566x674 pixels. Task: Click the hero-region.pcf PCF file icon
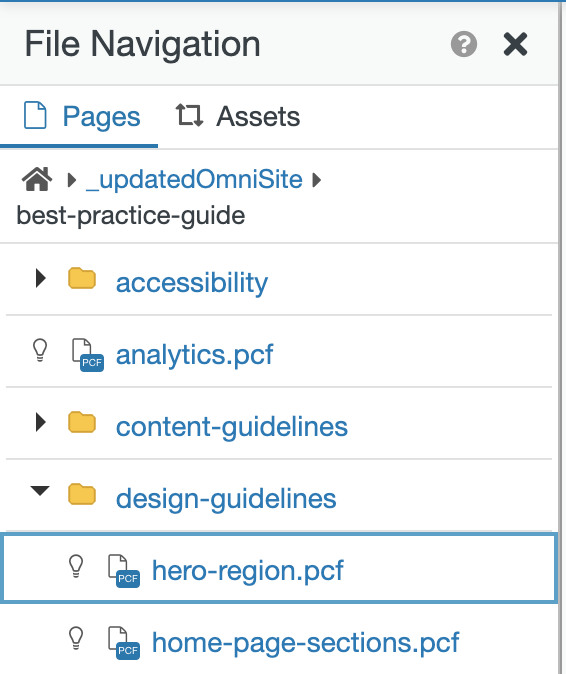tap(123, 571)
